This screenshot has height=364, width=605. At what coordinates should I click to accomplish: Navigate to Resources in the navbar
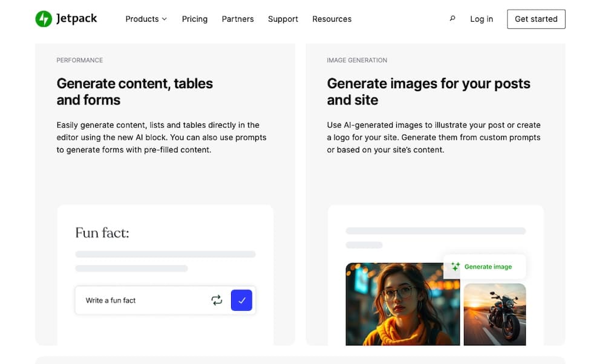[x=332, y=19]
